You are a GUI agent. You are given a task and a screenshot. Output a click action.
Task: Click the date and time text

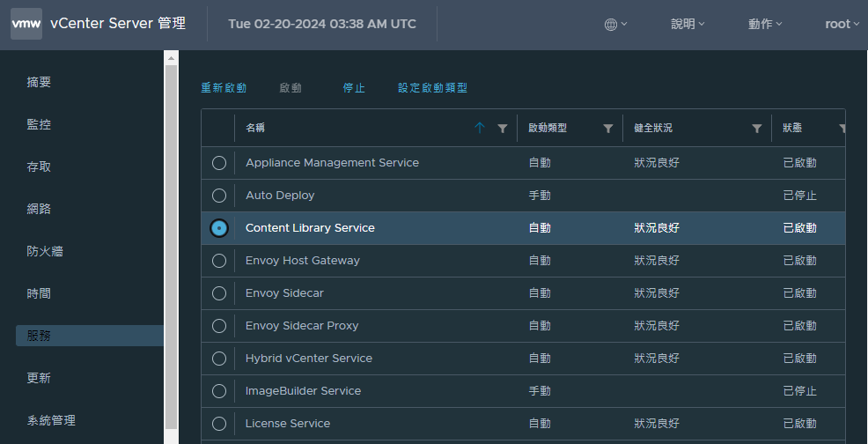click(322, 24)
